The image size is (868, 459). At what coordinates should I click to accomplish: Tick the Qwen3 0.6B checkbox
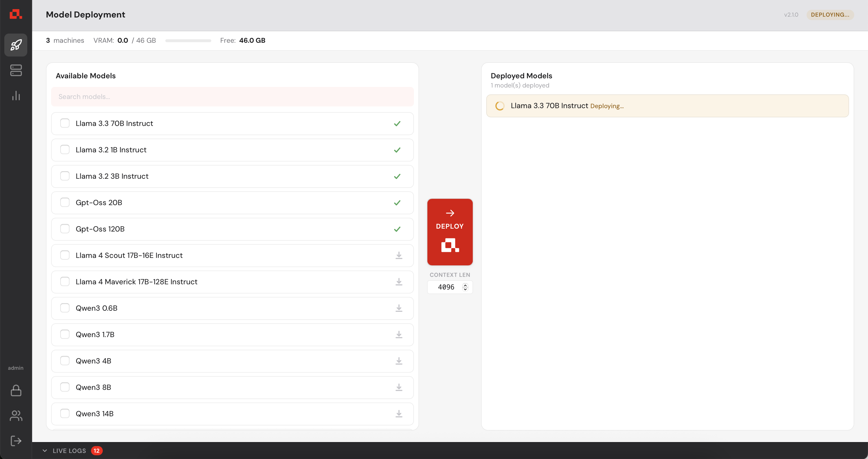click(65, 308)
